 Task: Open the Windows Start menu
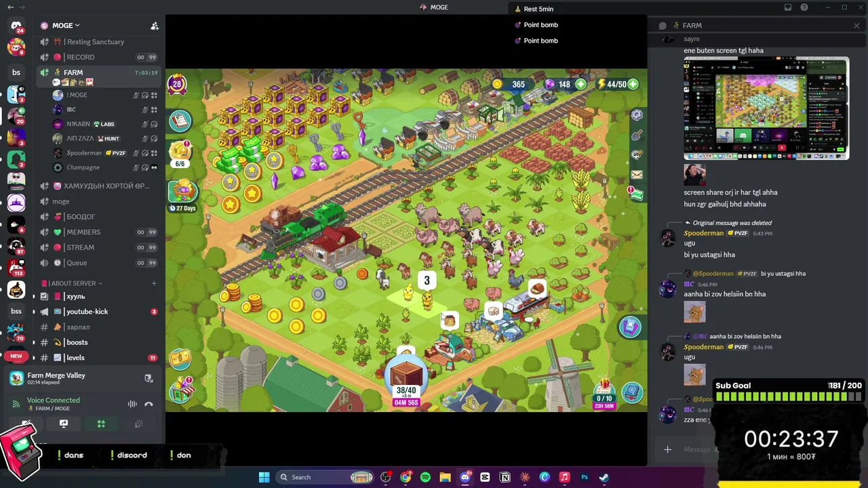[264, 477]
